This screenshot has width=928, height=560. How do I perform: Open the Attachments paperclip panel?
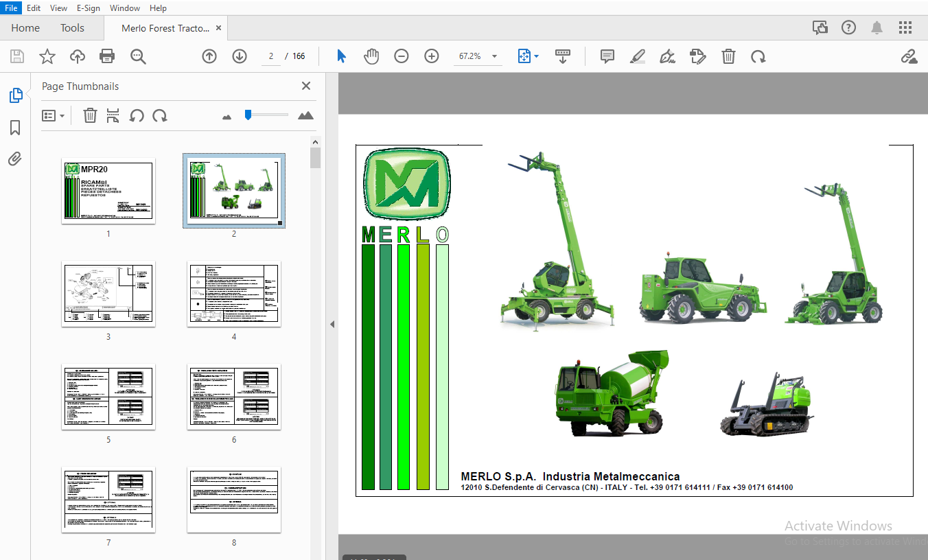[x=15, y=159]
